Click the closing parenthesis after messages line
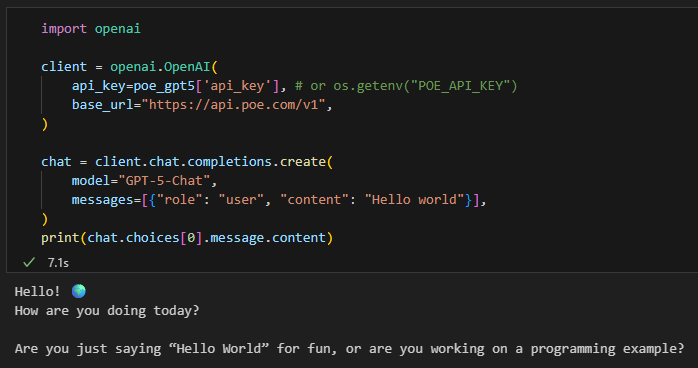This screenshot has width=698, height=368. coord(45,219)
